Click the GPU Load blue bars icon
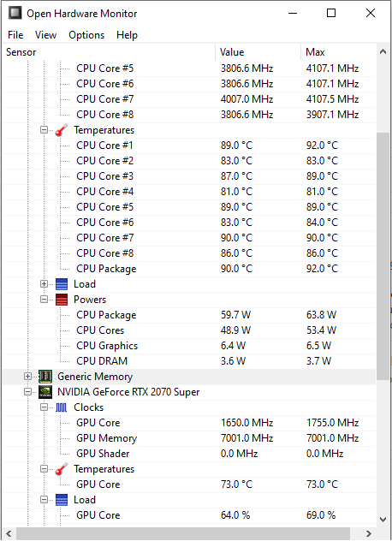 [62, 500]
